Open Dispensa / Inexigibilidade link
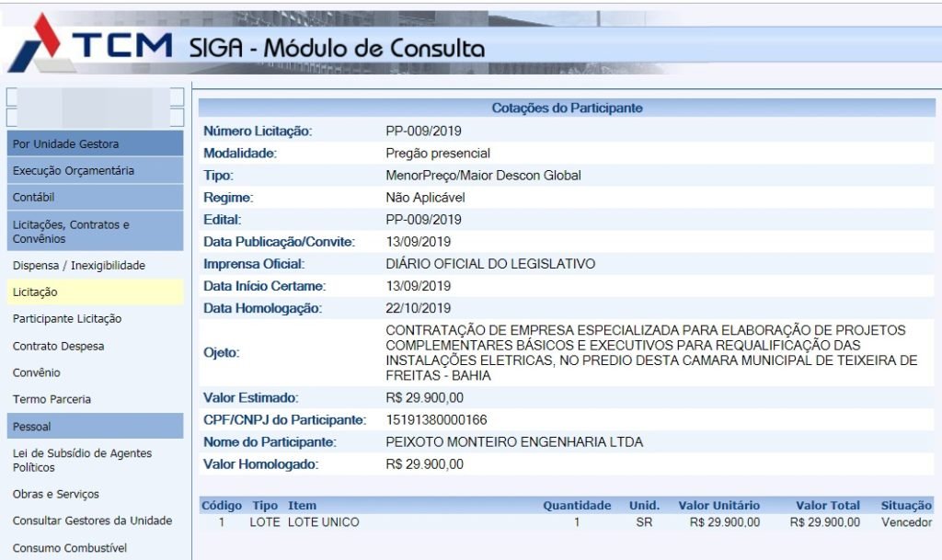The height and width of the screenshot is (560, 942). click(78, 265)
